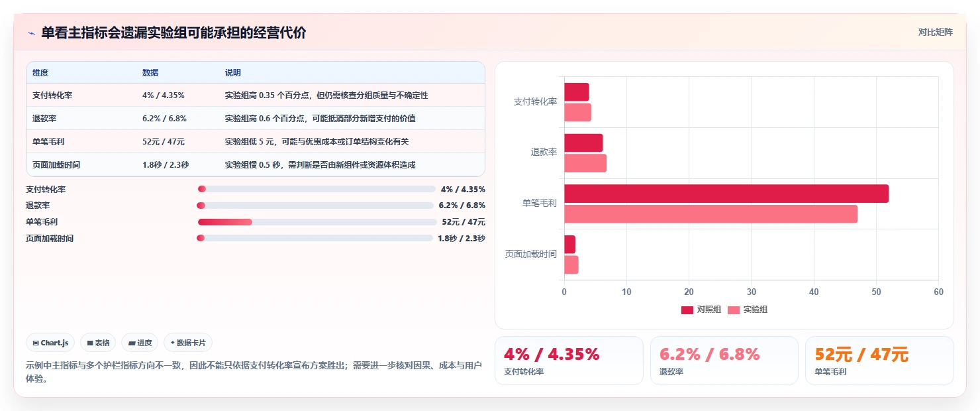Click the 单笔毛利 实验组 bar in the chart
Screen dimensions: 980x411
[710, 214]
